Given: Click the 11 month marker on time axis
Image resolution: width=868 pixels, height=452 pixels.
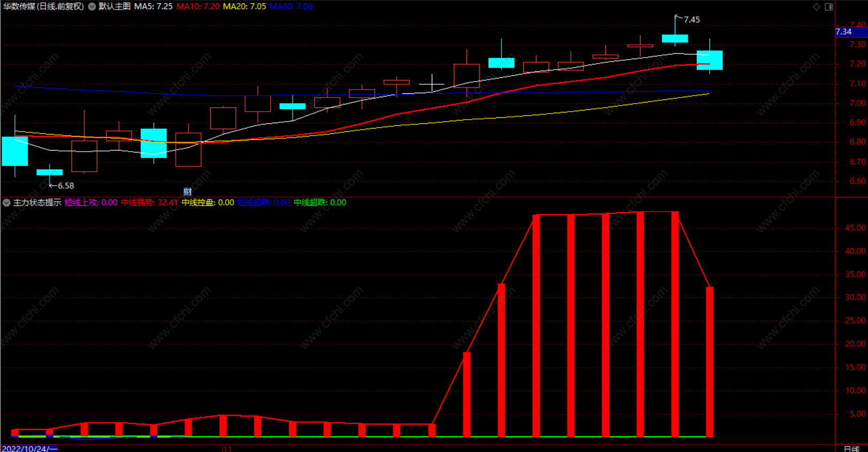Looking at the screenshot, I should (x=228, y=449).
